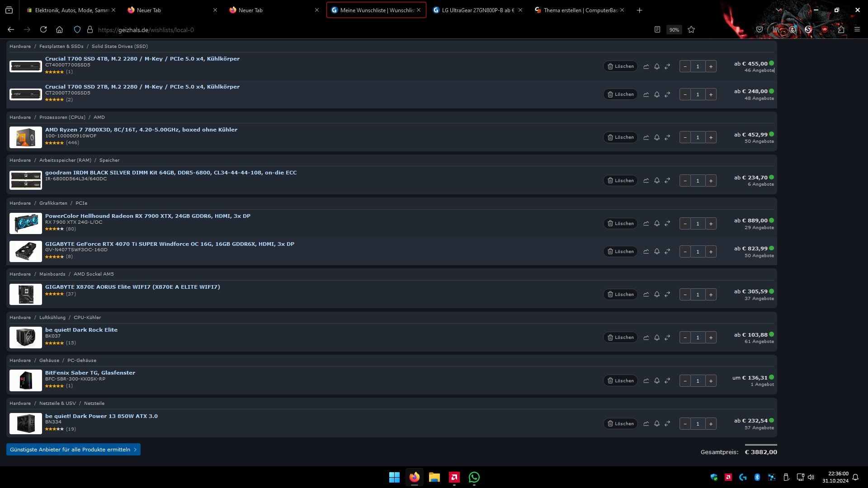Open Firefox application hamburger menu
Screen dimensions: 868x488
tap(857, 30)
